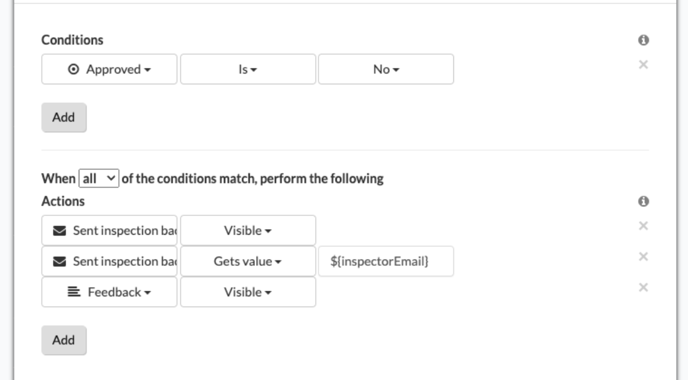Remove the Feedback Visible action row
Image resolution: width=688 pixels, height=380 pixels.
click(x=643, y=287)
